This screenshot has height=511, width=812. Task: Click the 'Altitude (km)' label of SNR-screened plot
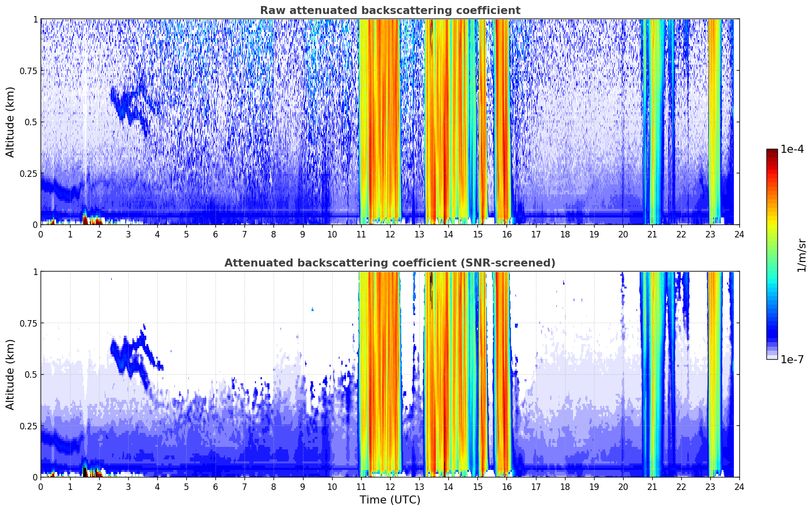click(11, 374)
